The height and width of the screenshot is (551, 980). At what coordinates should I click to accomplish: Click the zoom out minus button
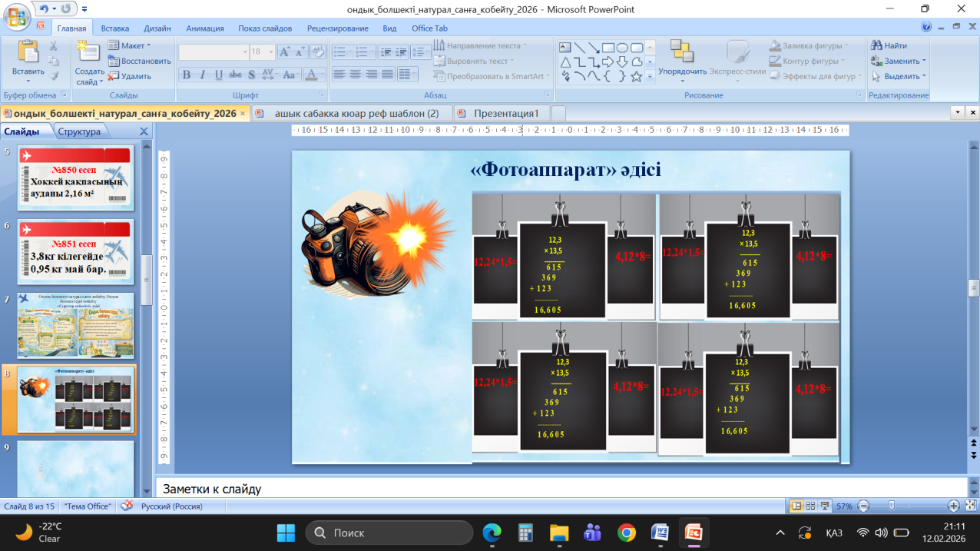863,506
